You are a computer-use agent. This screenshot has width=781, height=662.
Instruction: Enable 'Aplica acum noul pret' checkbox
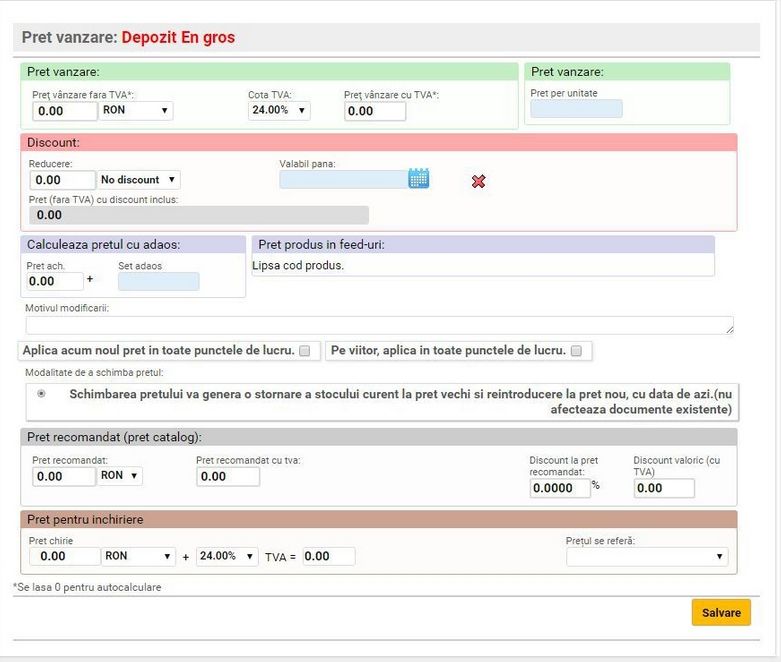[306, 351]
